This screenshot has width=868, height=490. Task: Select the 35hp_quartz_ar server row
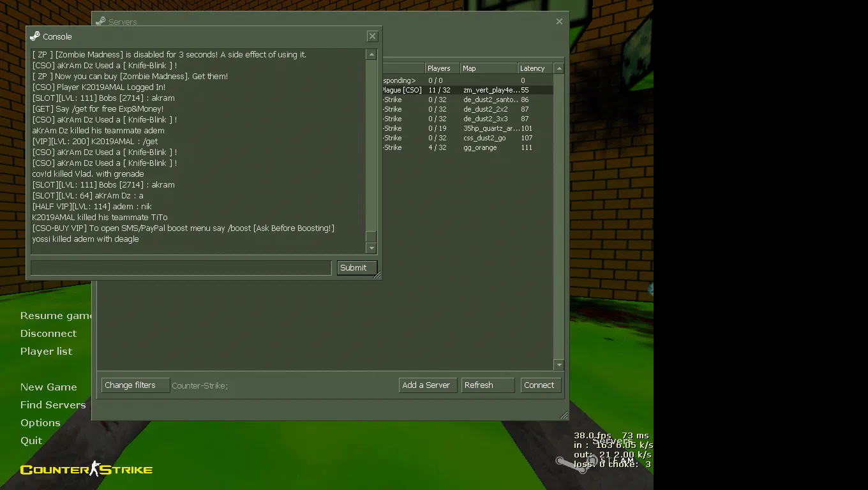click(x=468, y=128)
